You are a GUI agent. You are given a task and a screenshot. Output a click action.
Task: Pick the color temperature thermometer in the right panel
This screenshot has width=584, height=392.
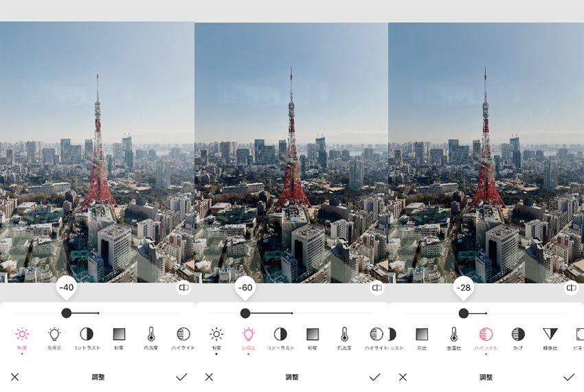(x=453, y=334)
